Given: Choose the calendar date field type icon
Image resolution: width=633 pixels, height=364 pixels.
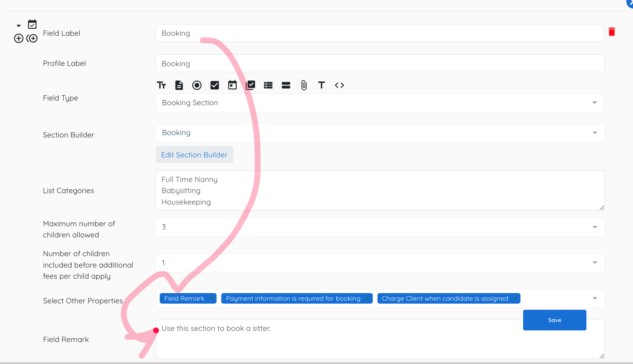Looking at the screenshot, I should (x=232, y=85).
